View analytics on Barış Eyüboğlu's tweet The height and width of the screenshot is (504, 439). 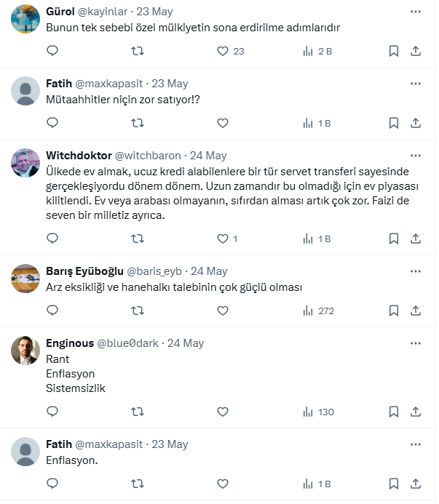tap(317, 311)
